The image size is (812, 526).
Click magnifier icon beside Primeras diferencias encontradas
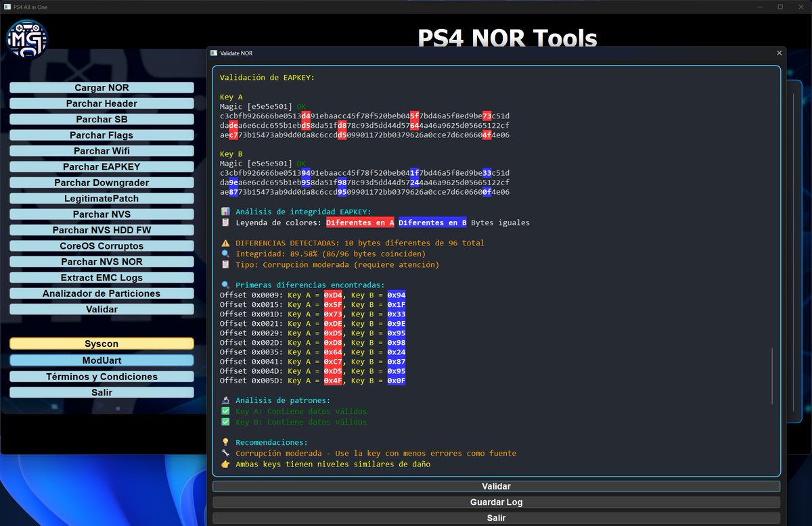225,285
